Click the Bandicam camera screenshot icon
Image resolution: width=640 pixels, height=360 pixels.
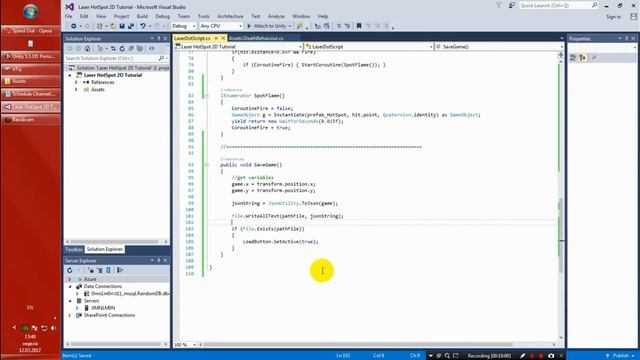551,356
